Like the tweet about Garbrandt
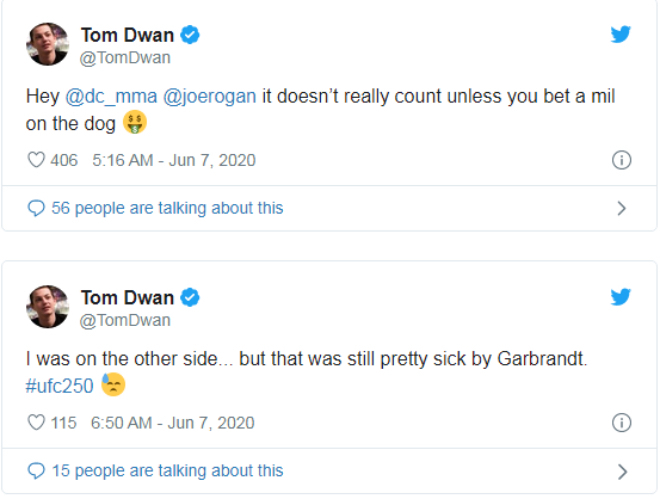Screen dimensions: 660x499 [36, 422]
